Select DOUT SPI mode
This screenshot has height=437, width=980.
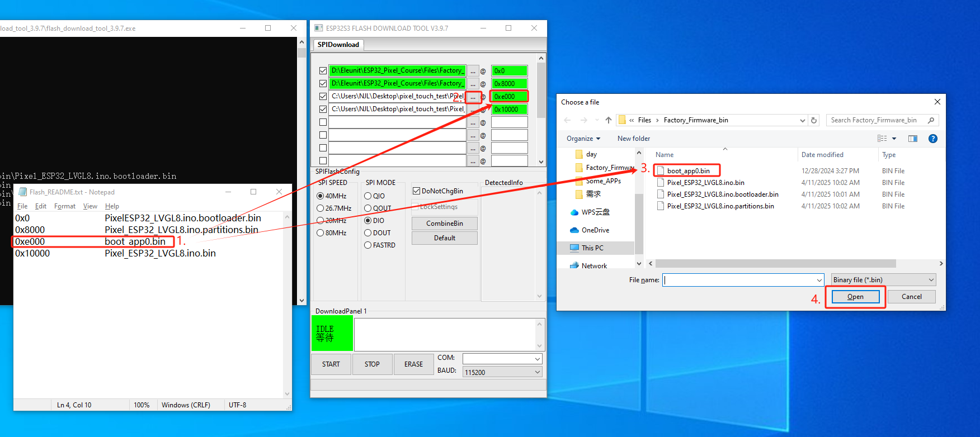pos(368,233)
